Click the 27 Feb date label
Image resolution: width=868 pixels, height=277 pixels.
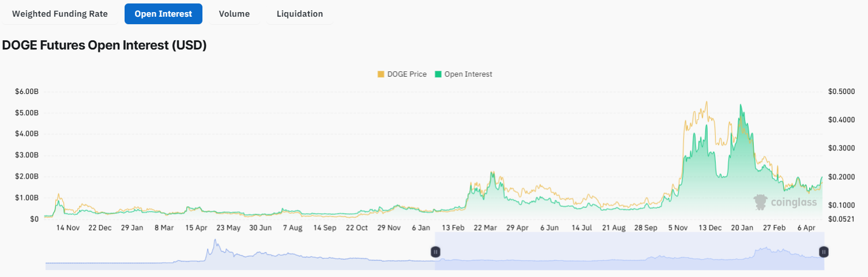[x=775, y=228]
